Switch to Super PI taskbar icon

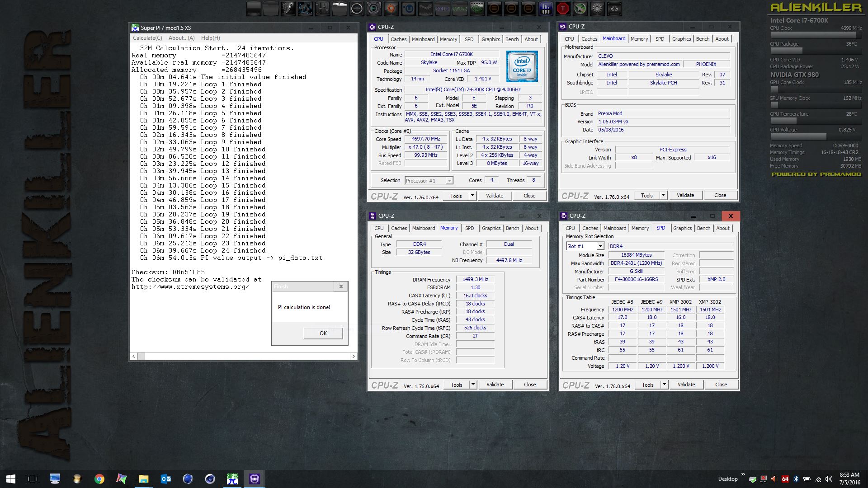click(232, 479)
